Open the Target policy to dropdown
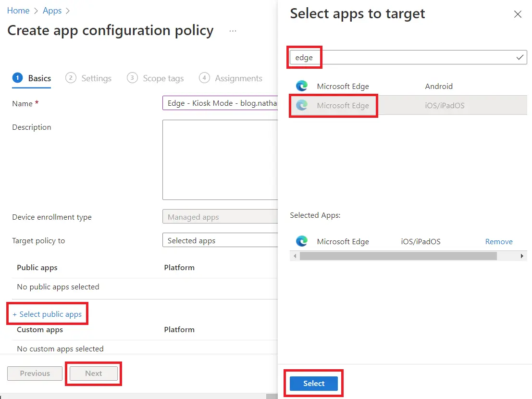 pos(220,241)
